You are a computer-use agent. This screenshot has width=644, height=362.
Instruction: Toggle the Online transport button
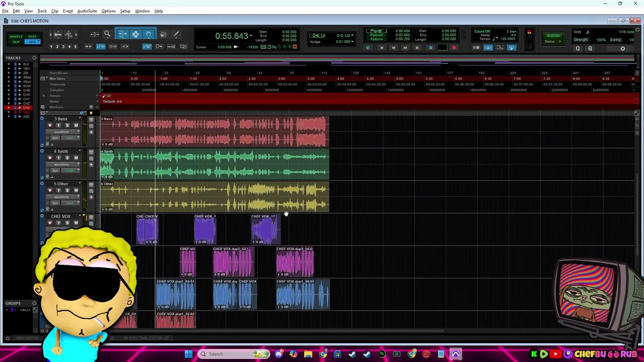[x=368, y=48]
